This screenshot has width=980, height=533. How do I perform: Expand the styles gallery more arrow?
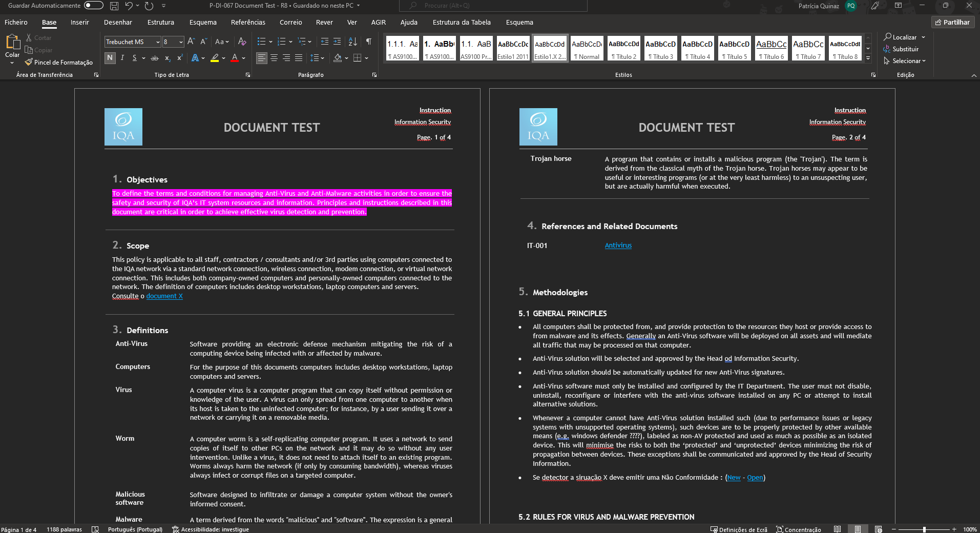coord(868,58)
